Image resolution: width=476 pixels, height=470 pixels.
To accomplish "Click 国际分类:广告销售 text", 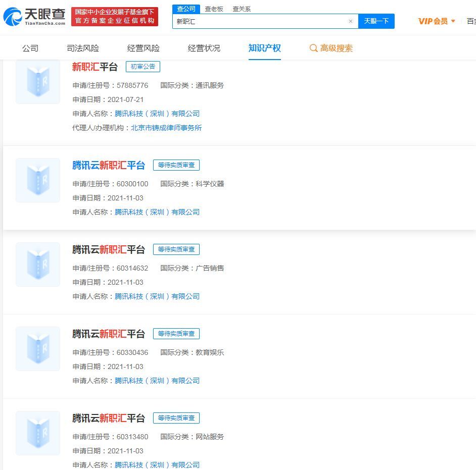I will [x=192, y=268].
